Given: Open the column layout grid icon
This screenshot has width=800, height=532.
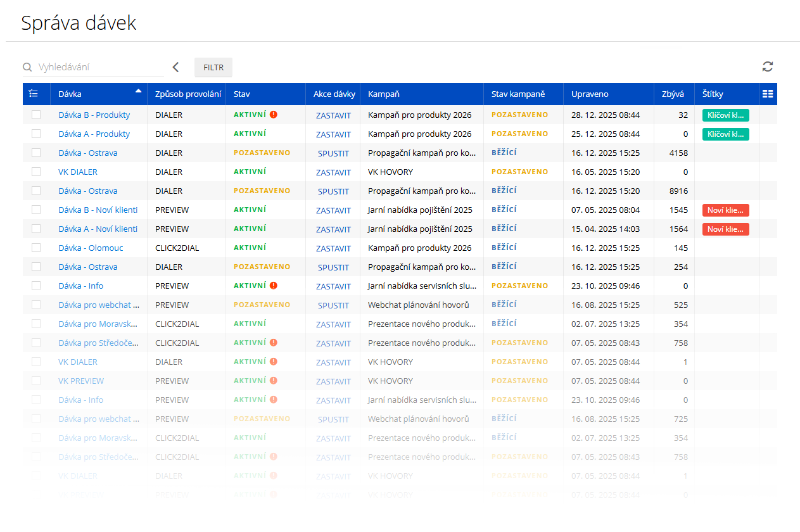Looking at the screenshot, I should click(768, 94).
